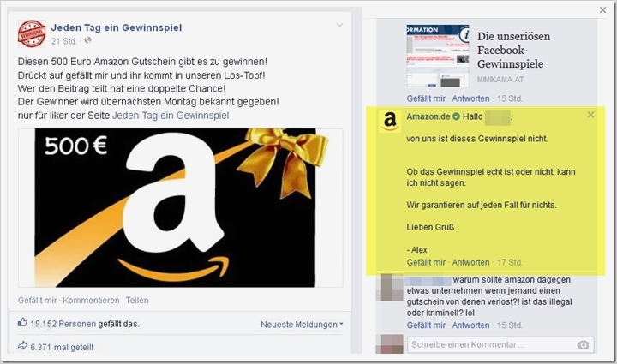617x364 pixels.
Task: Click the thumbs-up likes icon
Action: pos(22,323)
